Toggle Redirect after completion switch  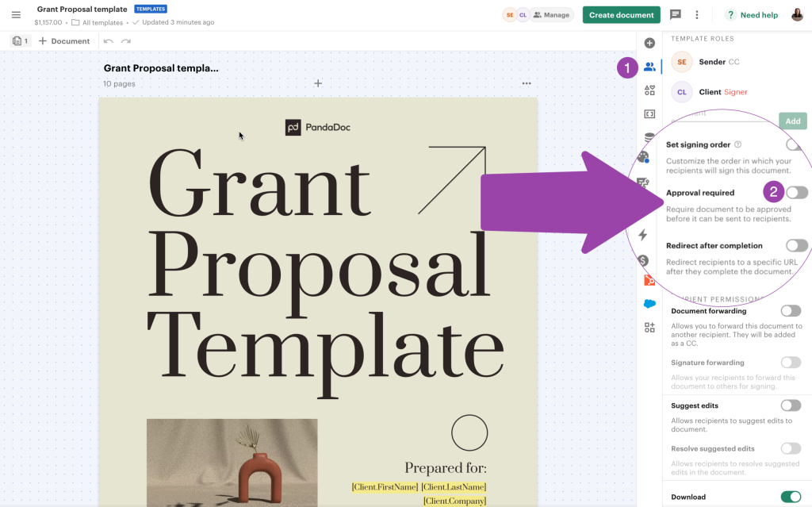(x=796, y=246)
